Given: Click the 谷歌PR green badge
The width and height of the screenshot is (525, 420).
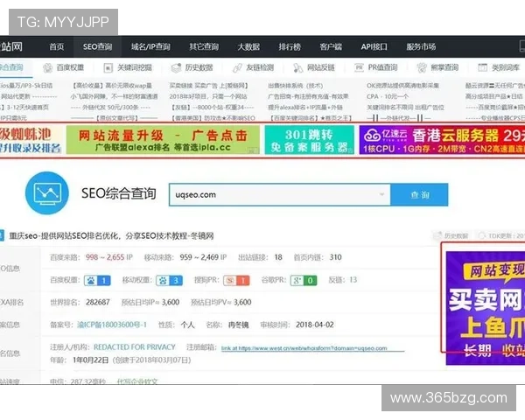Looking at the screenshot, I should [305, 280].
